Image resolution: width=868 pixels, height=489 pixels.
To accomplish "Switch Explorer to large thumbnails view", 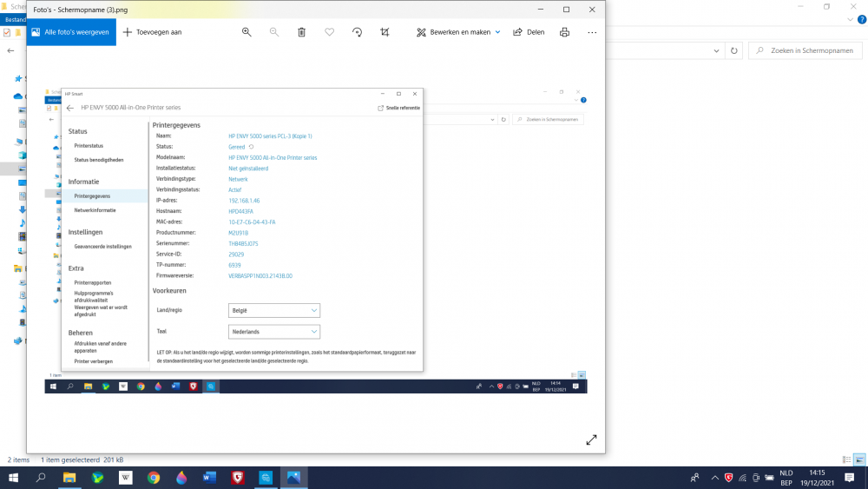I will coord(859,459).
